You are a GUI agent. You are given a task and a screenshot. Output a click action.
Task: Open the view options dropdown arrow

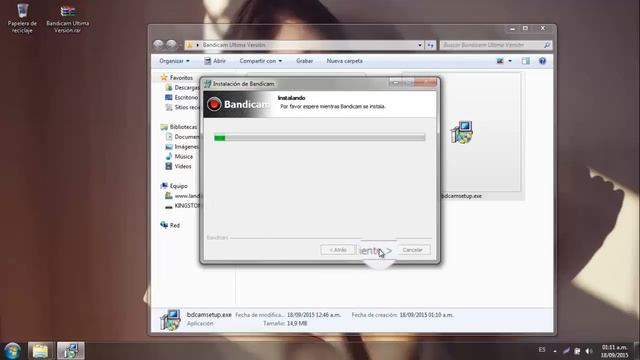coord(510,61)
